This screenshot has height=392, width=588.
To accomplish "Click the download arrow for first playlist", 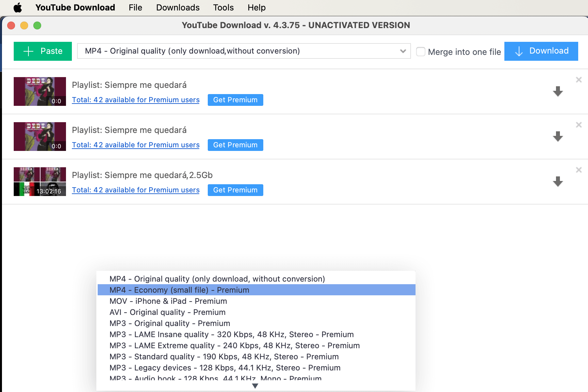I will click(x=558, y=91).
